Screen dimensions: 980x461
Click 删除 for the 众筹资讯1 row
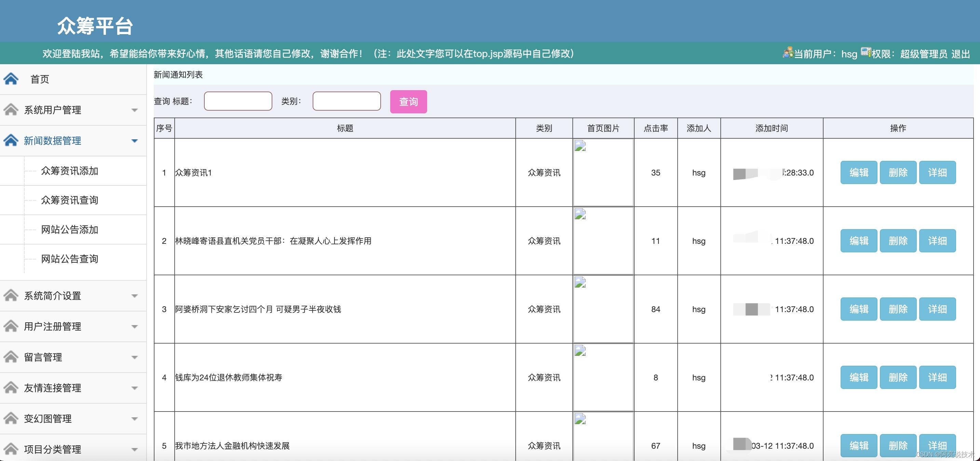898,172
